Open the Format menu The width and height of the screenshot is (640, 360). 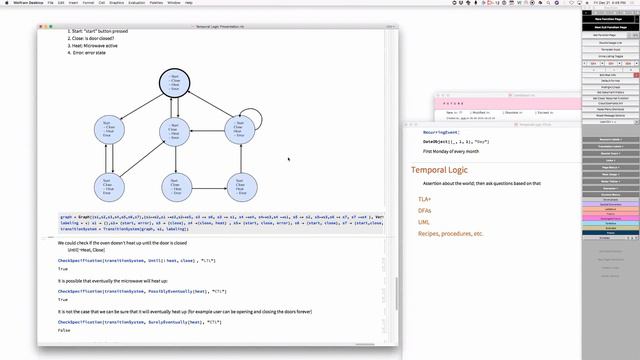click(x=88, y=2)
